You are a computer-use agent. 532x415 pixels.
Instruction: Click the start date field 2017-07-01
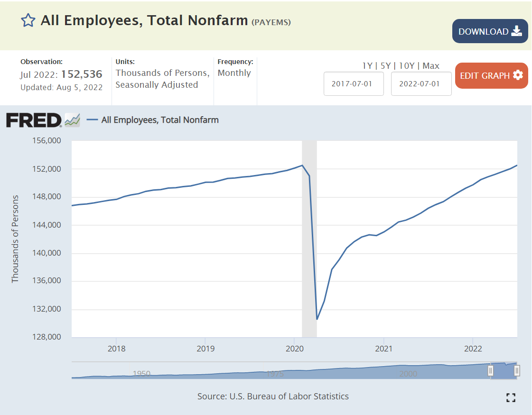pos(354,84)
